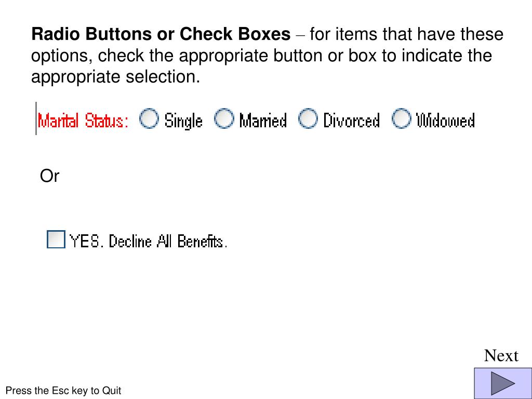The image size is (532, 399).
Task: Tick the Decline All Benefits checkbox
Action: pyautogui.click(x=56, y=239)
